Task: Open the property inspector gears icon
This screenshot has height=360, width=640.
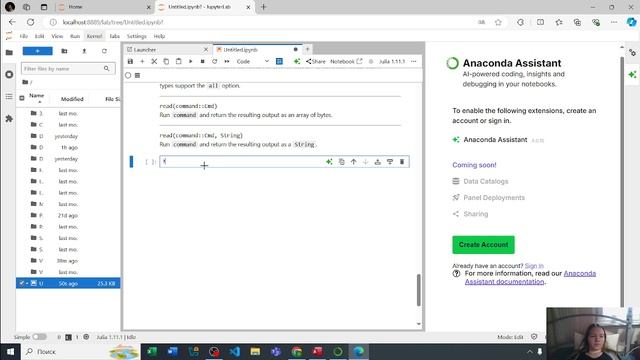Action: click(x=632, y=53)
